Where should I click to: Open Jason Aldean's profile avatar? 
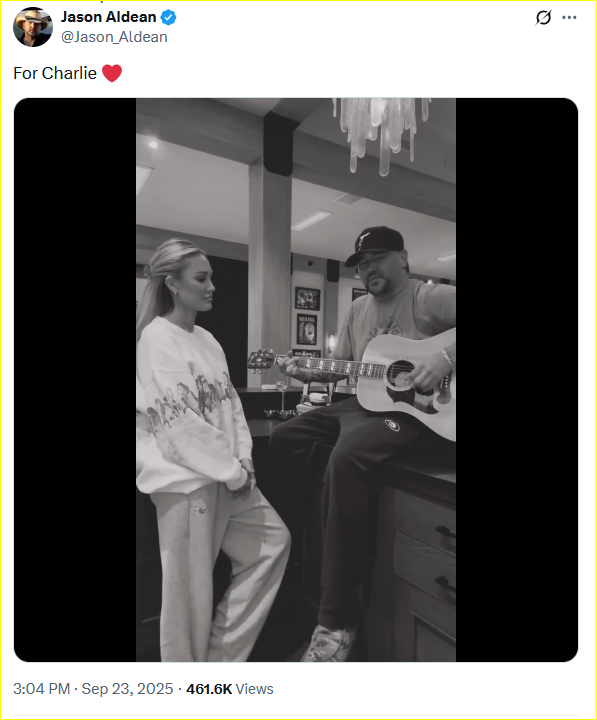33,27
